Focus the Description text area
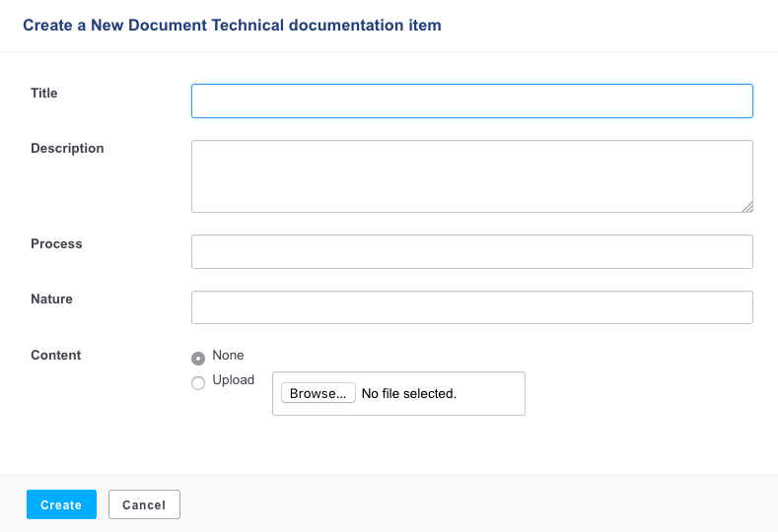This screenshot has width=778, height=532. 472,176
